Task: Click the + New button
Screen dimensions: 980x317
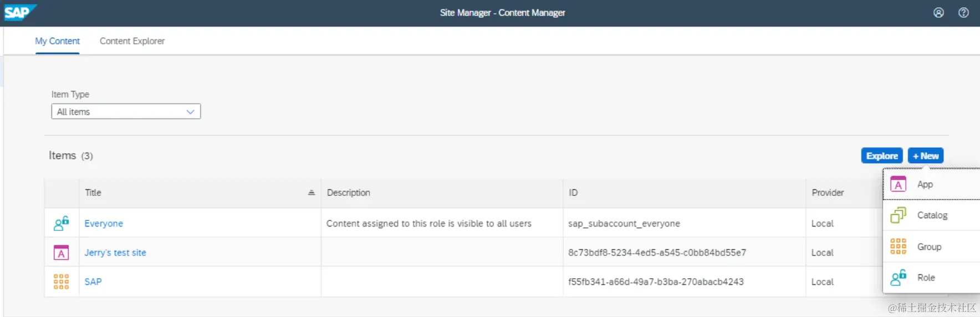Action: (926, 156)
